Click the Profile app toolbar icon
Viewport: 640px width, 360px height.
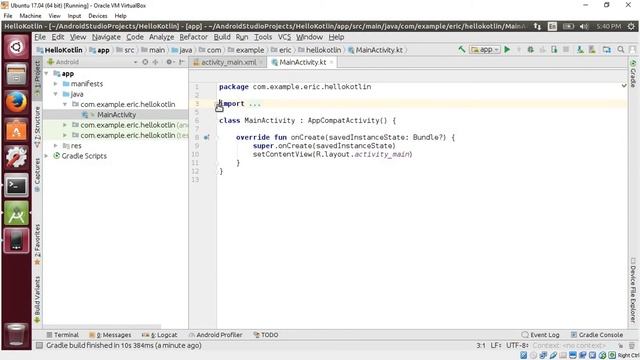pyautogui.click(x=542, y=49)
